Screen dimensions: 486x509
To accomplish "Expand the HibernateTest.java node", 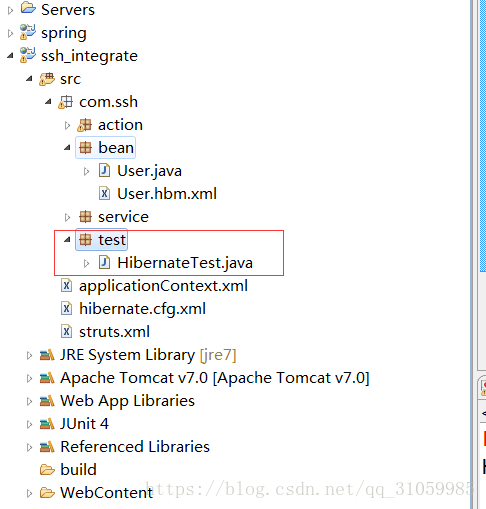I will tap(86, 264).
